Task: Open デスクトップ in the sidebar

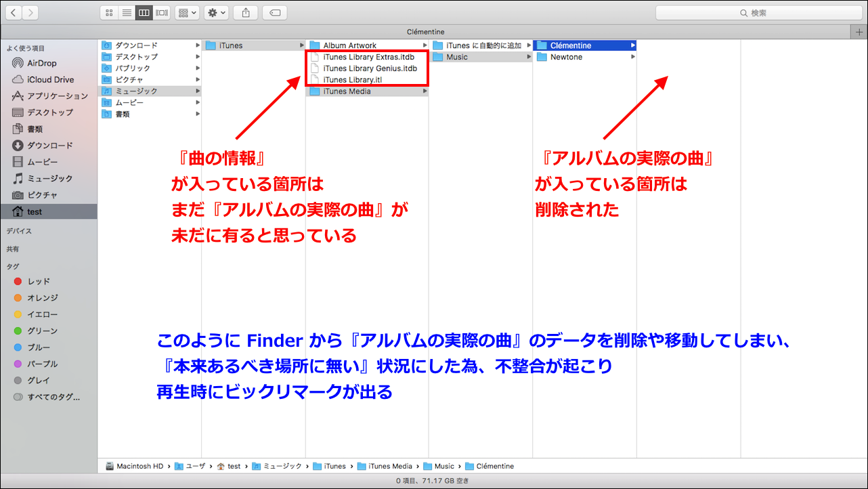Action: (49, 112)
